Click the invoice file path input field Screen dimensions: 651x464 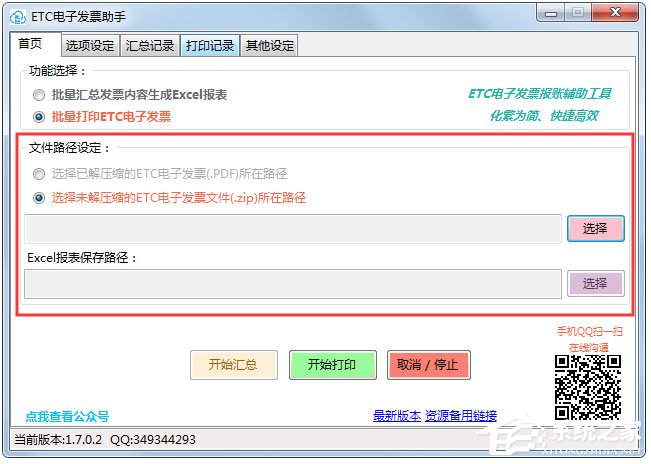click(x=293, y=229)
